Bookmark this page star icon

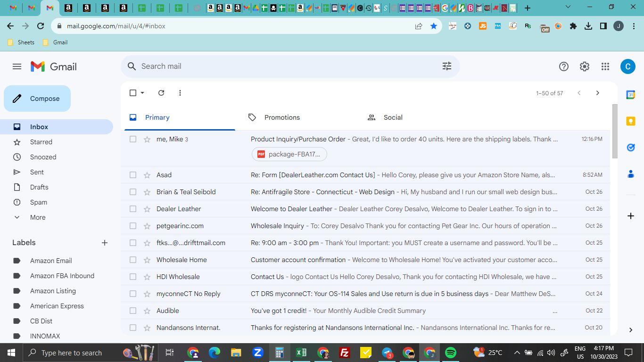pyautogui.click(x=434, y=26)
